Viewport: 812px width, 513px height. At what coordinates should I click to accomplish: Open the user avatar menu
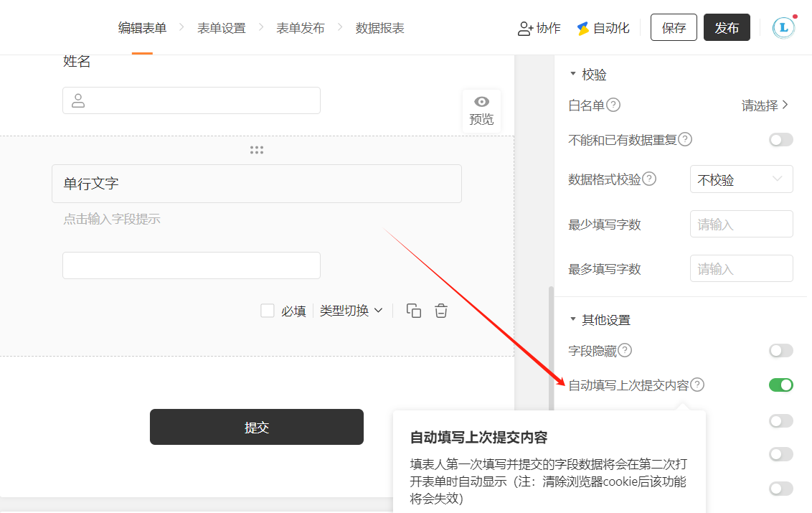click(x=783, y=27)
